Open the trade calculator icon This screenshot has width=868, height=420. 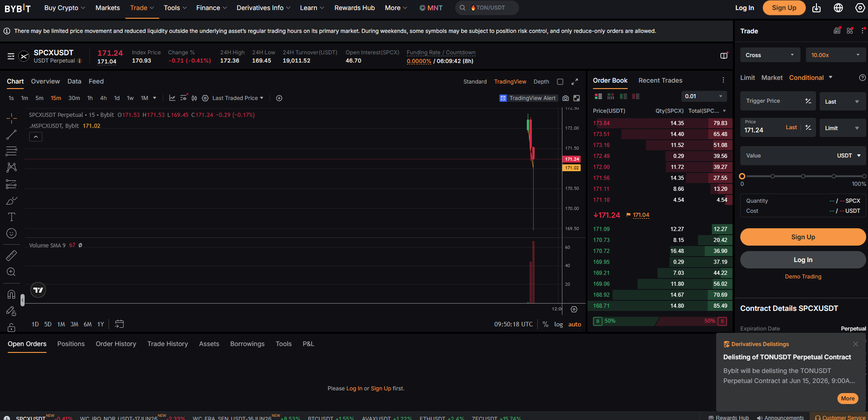point(837,31)
